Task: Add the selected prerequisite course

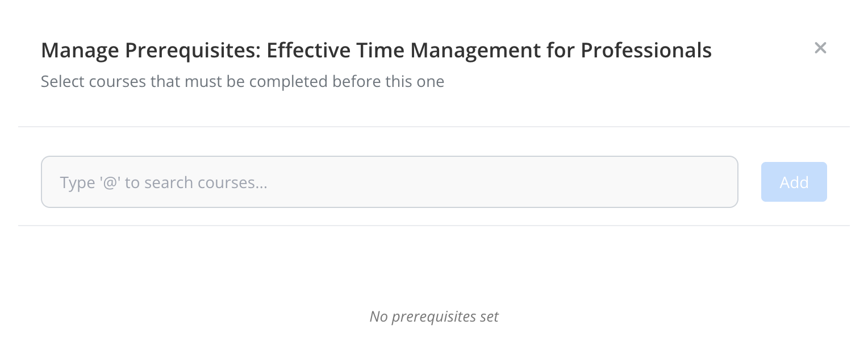Action: tap(794, 182)
